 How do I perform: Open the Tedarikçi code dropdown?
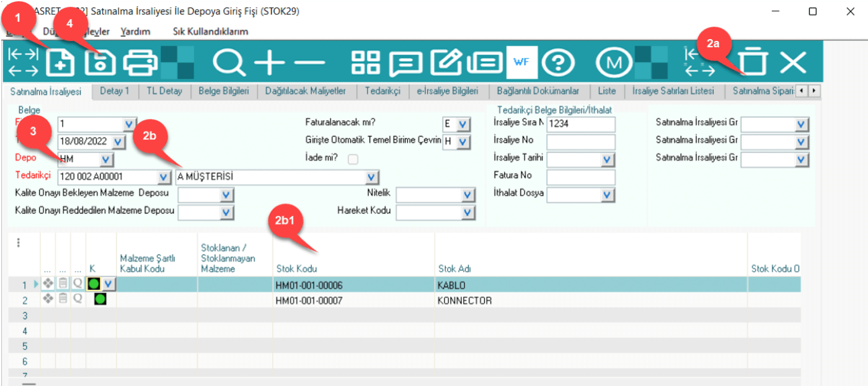click(x=164, y=178)
